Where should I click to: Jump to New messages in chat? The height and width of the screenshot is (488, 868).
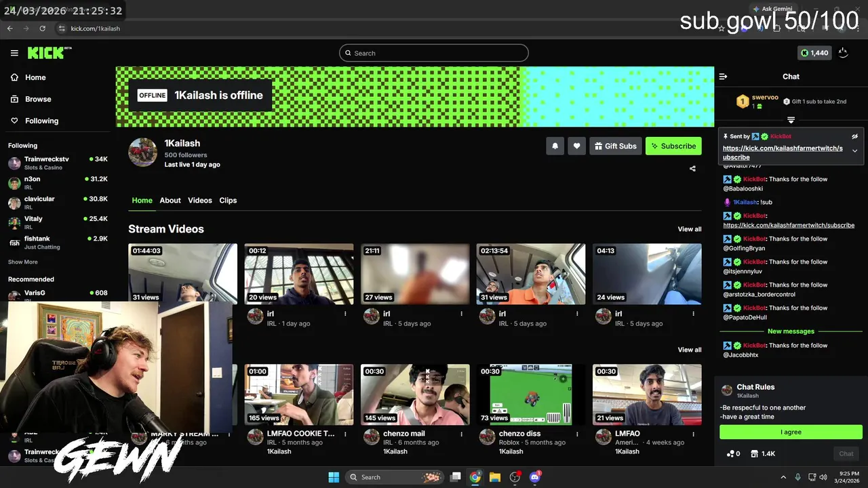791,331
